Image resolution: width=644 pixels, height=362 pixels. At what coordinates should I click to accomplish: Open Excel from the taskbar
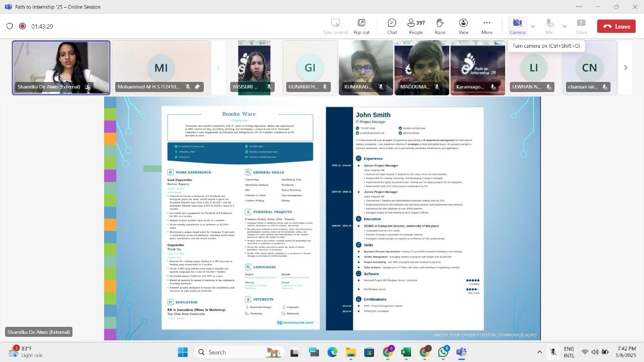tap(406, 352)
